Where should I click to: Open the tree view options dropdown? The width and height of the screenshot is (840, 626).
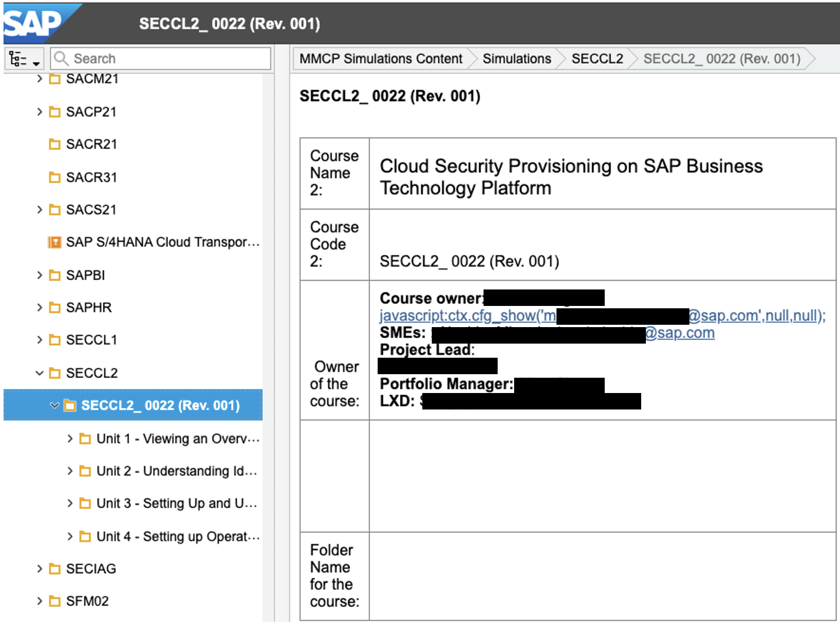tap(24, 59)
